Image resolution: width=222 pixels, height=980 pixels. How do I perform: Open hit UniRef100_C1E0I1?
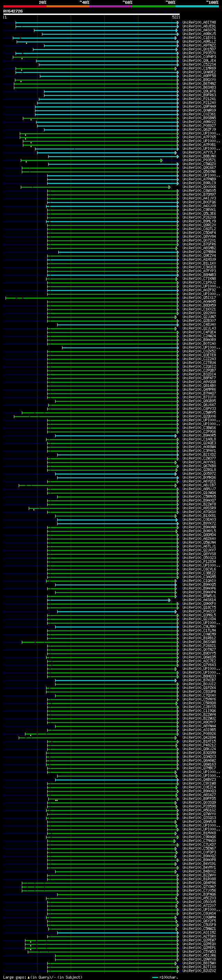tap(199, 38)
